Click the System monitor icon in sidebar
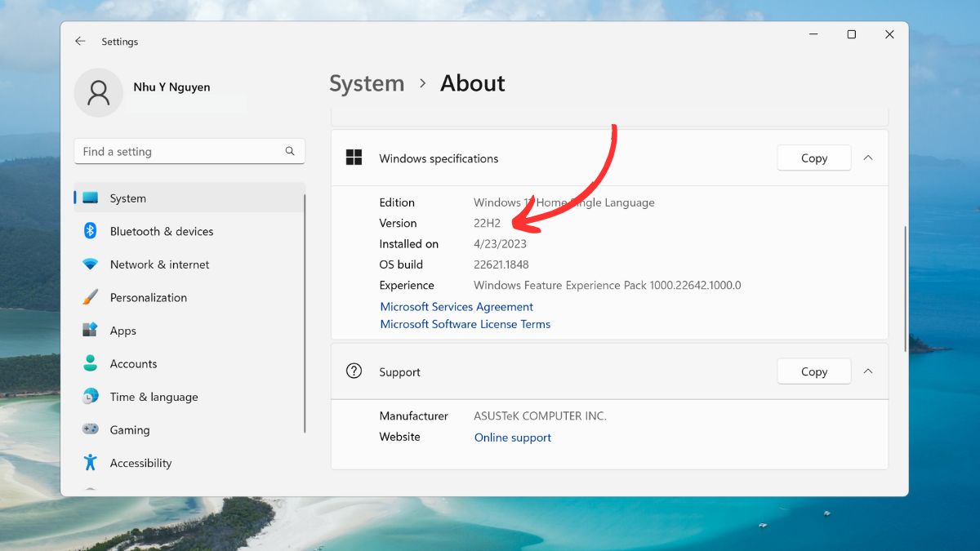980x551 pixels. tap(90, 198)
